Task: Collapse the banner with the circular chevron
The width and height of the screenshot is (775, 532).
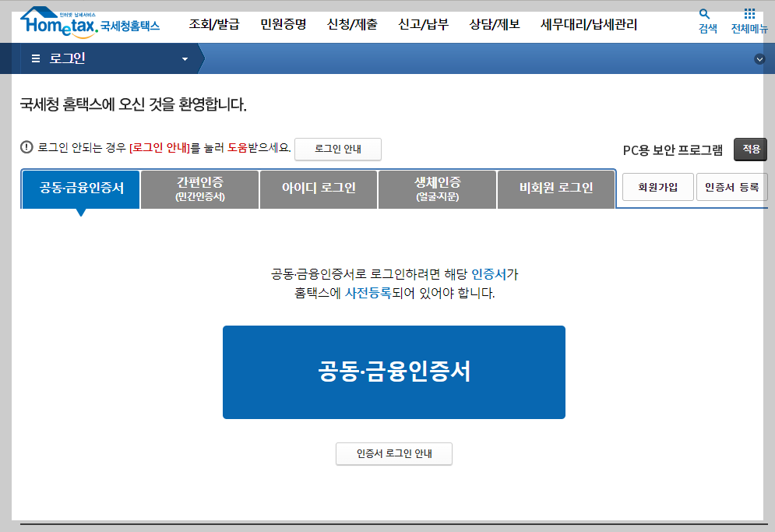Action: (x=759, y=58)
